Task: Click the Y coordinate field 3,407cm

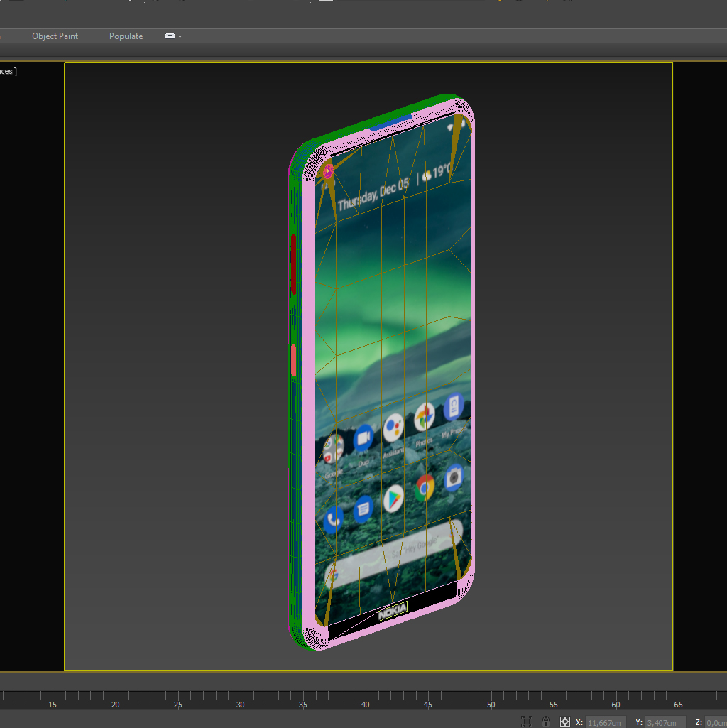Action: tap(665, 722)
